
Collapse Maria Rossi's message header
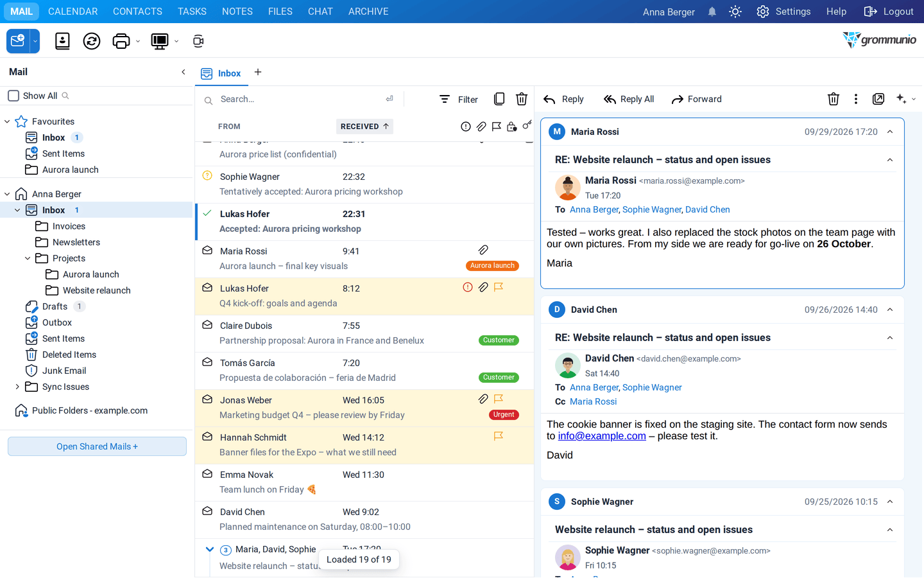tap(890, 132)
